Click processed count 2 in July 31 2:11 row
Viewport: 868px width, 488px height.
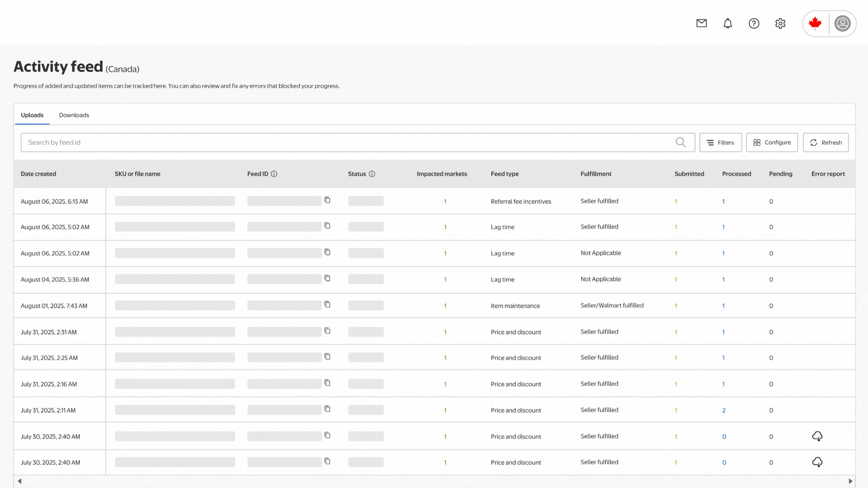(x=724, y=410)
